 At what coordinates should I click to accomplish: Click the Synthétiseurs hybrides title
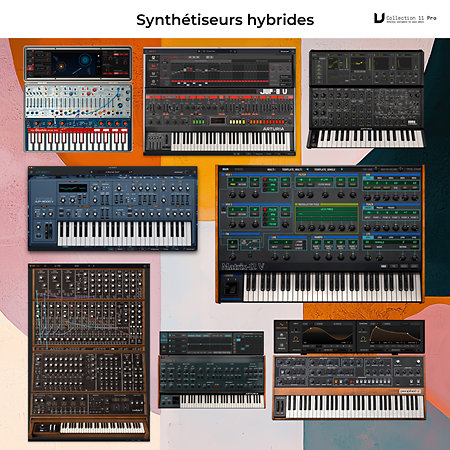225,20
